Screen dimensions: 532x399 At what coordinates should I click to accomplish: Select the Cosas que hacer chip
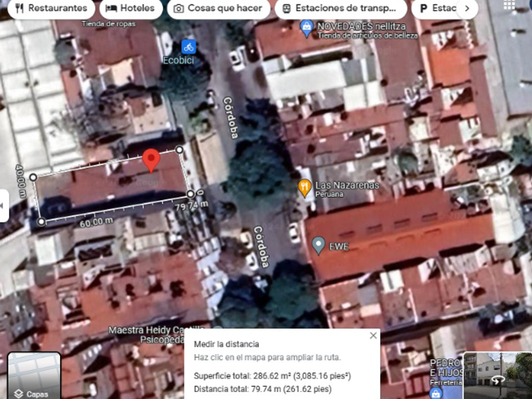(x=218, y=8)
